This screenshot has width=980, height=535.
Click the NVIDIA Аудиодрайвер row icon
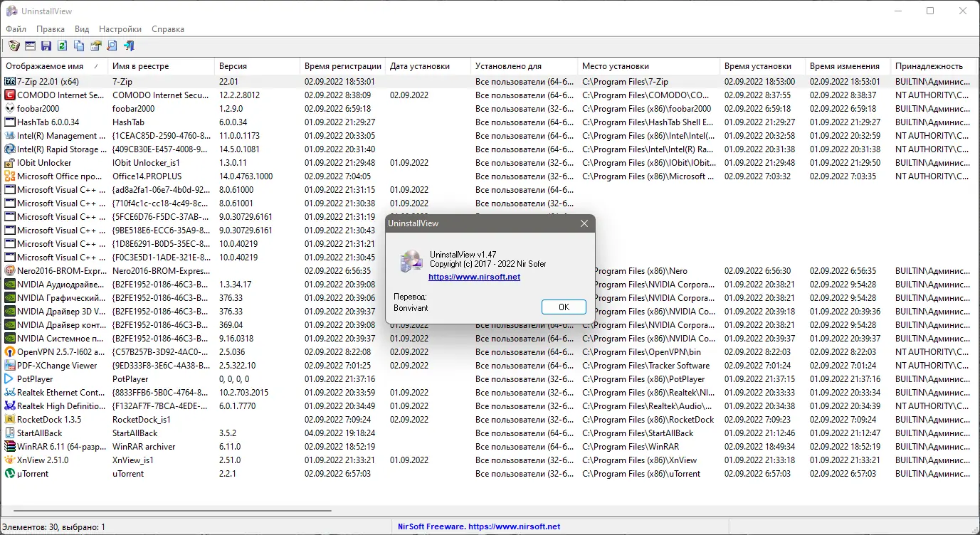click(10, 285)
